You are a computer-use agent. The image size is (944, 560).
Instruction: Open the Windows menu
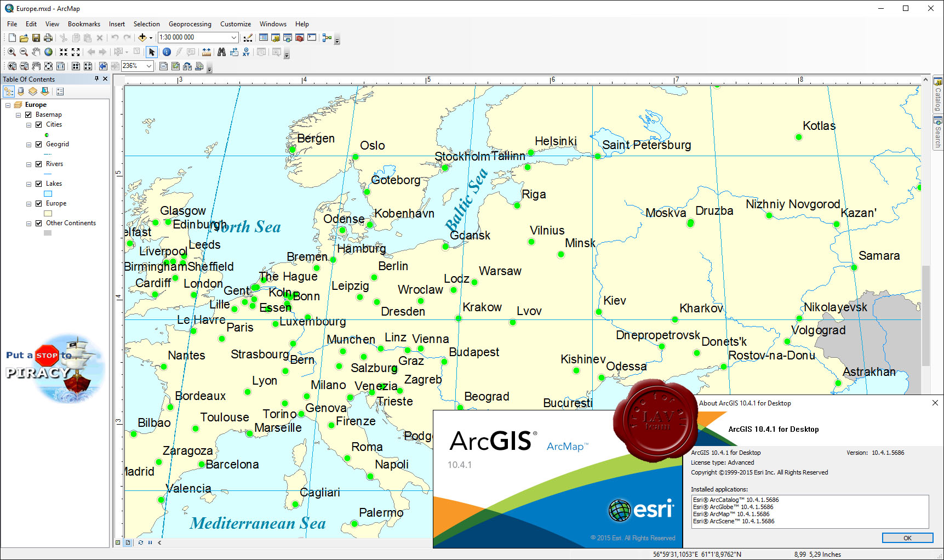click(x=273, y=24)
